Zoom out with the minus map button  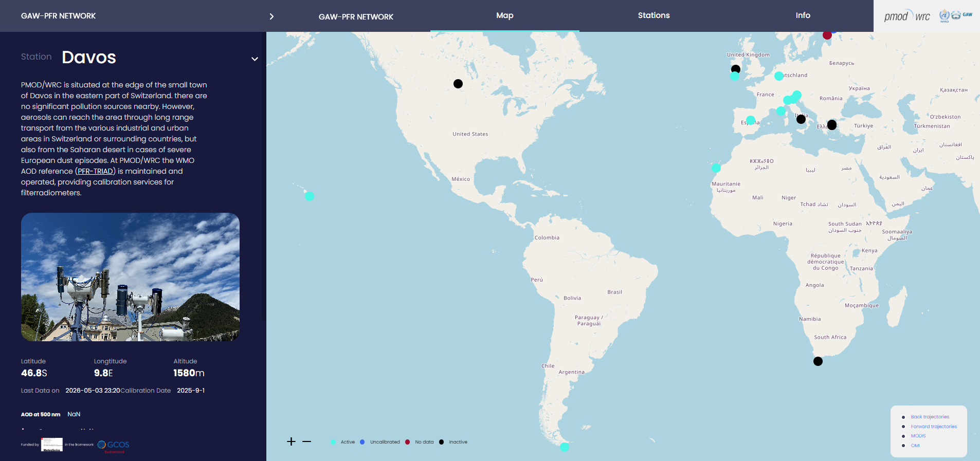pos(307,441)
